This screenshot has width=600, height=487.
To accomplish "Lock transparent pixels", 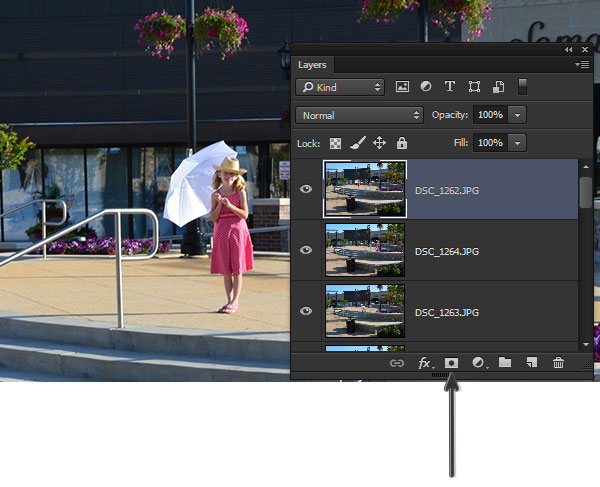I will [x=335, y=143].
